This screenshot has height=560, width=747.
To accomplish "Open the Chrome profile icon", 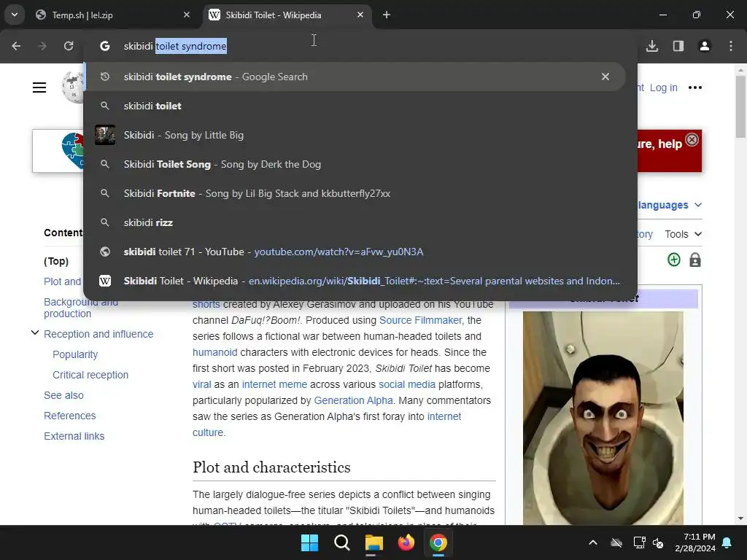I will pyautogui.click(x=705, y=46).
